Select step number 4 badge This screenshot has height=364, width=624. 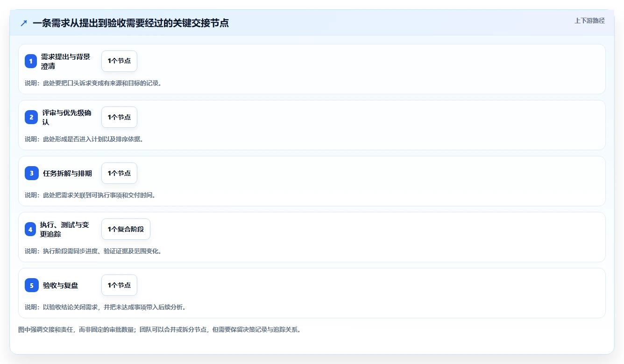[x=30, y=229]
